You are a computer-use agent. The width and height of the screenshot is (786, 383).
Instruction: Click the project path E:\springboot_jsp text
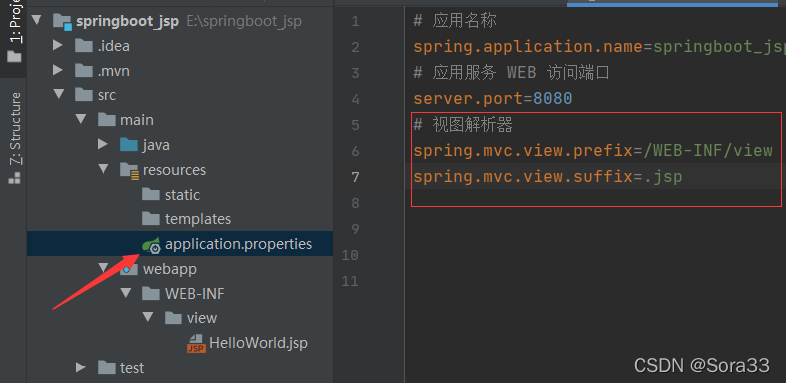(244, 22)
